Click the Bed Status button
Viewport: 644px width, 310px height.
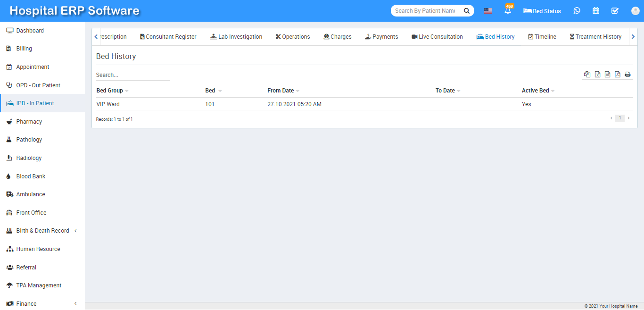coord(542,11)
